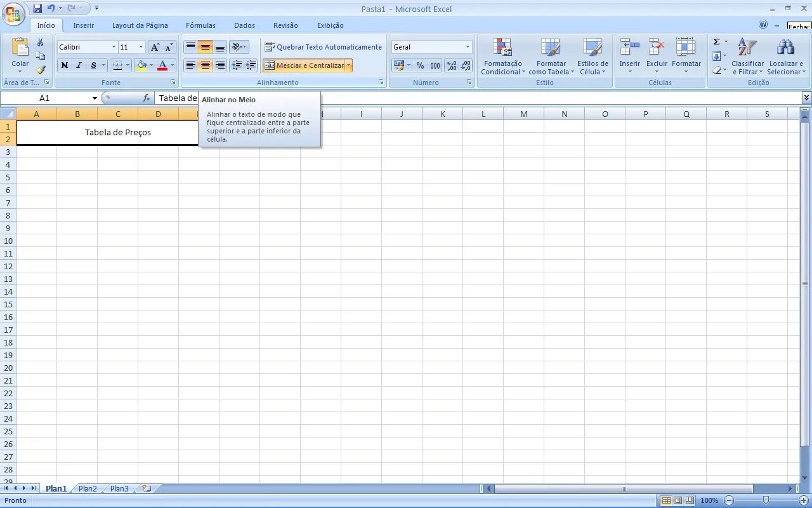
Task: Click the insert function fx icon
Action: tap(147, 98)
